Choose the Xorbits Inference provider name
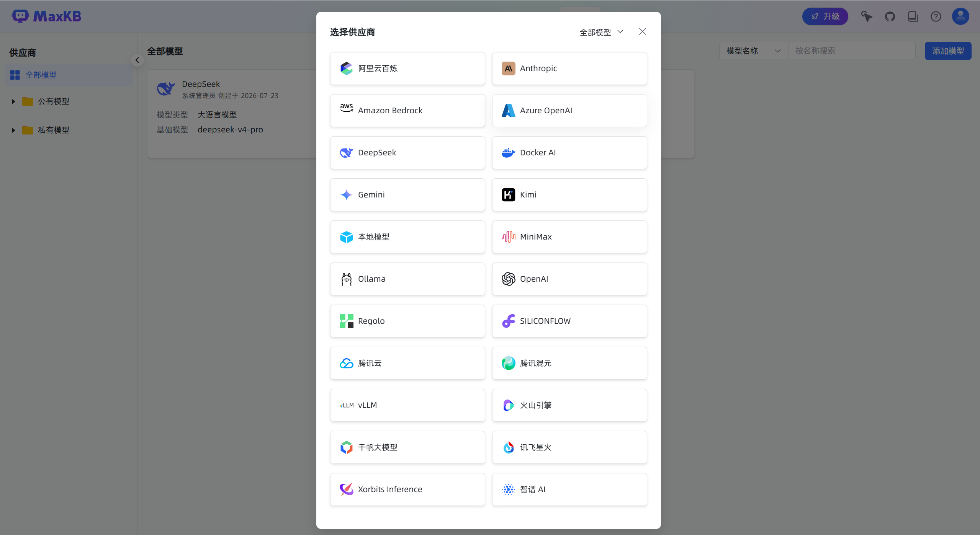 (x=390, y=489)
